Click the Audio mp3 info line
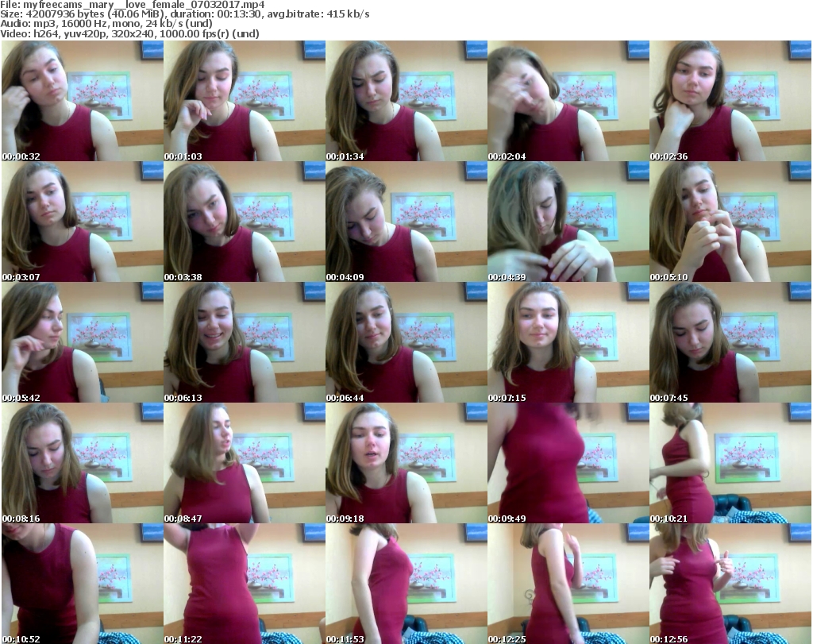The image size is (813, 644). [x=106, y=24]
